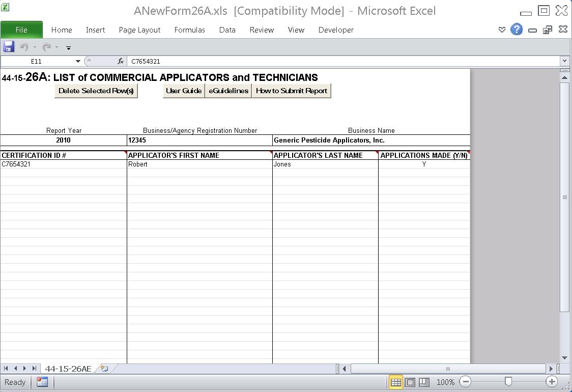
Task: Click the Insert Function fx icon
Action: click(x=121, y=61)
